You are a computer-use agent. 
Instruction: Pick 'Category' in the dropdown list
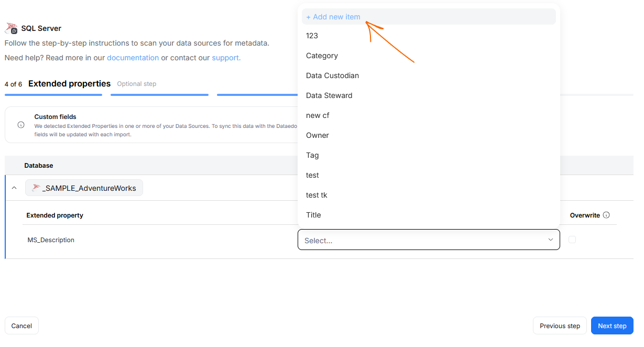(x=322, y=56)
